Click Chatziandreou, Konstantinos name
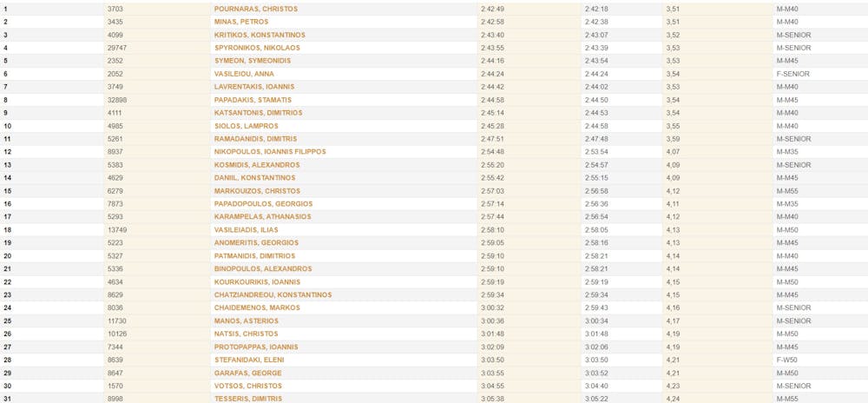This screenshot has width=868, height=403. coord(273,294)
